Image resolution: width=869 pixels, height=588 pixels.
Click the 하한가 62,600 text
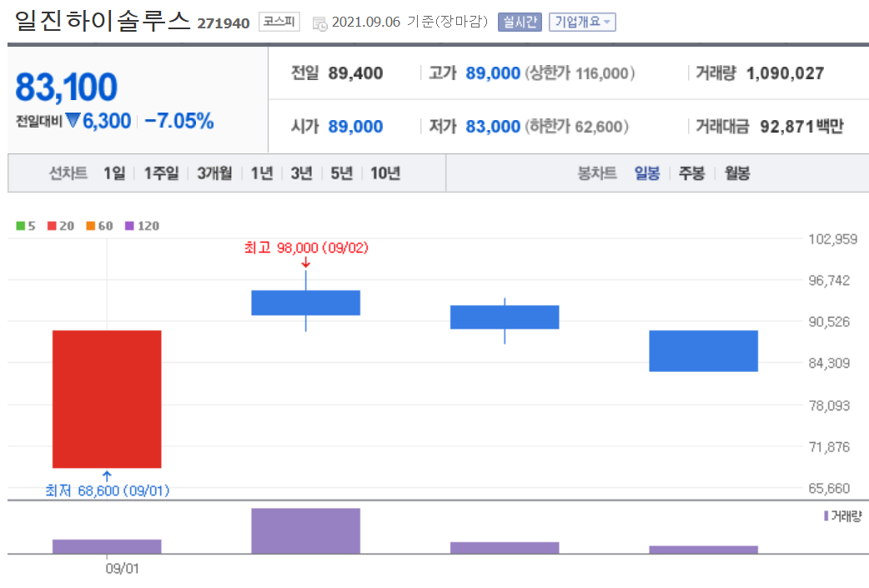tap(576, 126)
